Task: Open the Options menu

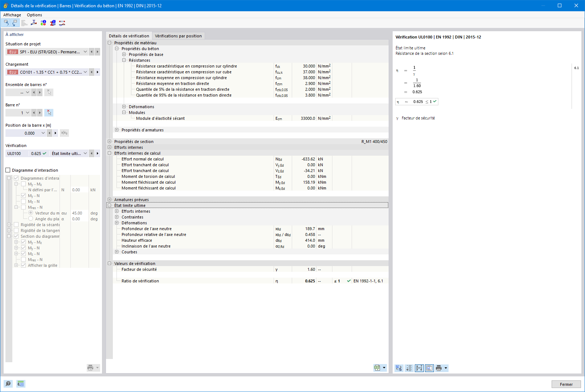Action: pyautogui.click(x=34, y=15)
